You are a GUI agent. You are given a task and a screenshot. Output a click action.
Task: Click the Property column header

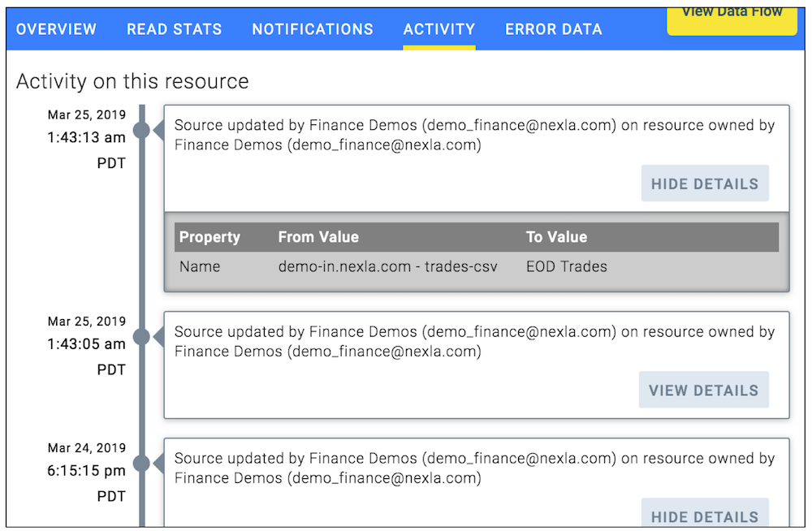click(209, 237)
